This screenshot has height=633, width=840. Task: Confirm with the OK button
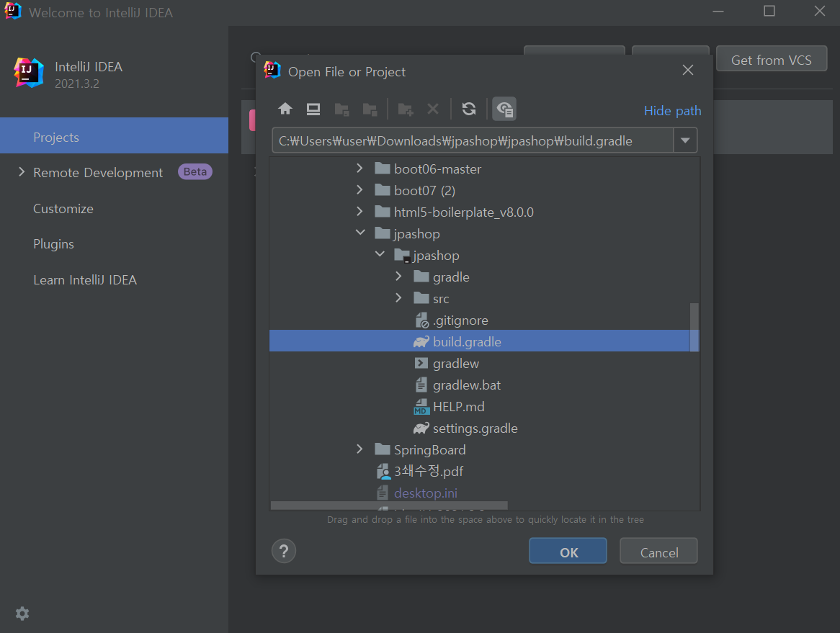pyautogui.click(x=568, y=551)
